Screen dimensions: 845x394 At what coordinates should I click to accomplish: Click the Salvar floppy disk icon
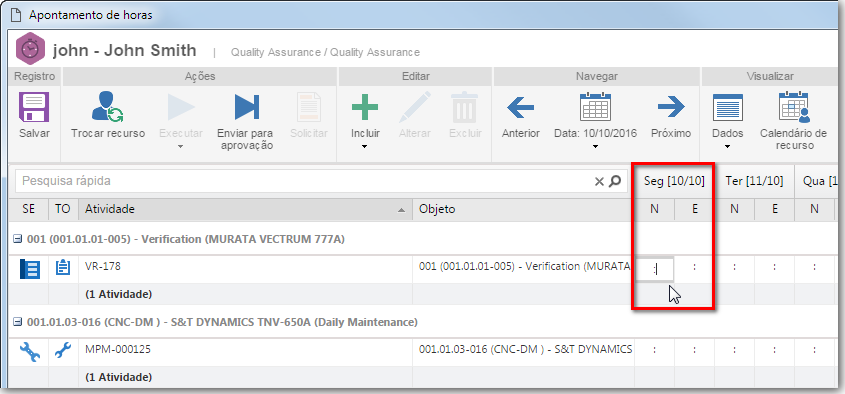point(34,107)
